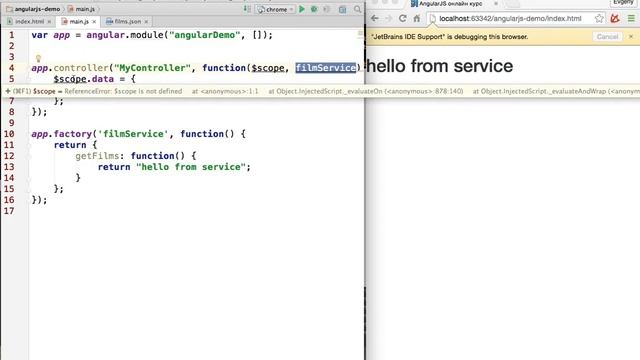Reload the Chrome page
This screenshot has width=640, height=360.
click(x=402, y=18)
